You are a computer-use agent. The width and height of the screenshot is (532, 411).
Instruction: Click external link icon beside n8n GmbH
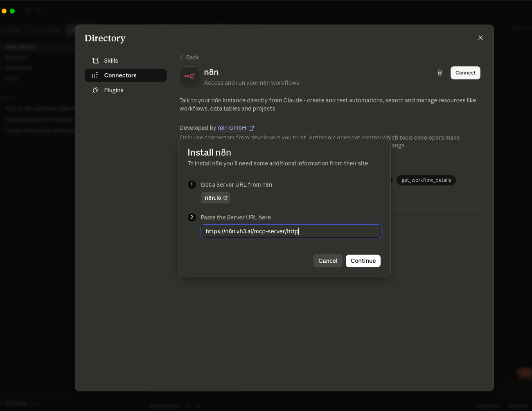251,128
